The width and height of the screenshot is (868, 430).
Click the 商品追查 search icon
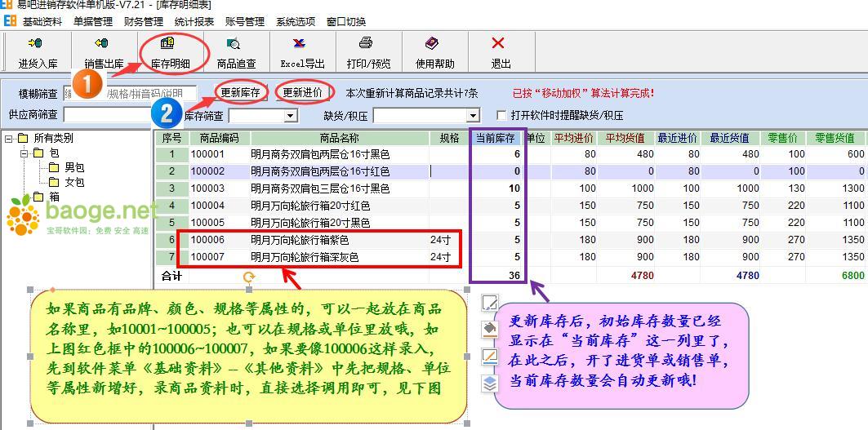(x=235, y=51)
